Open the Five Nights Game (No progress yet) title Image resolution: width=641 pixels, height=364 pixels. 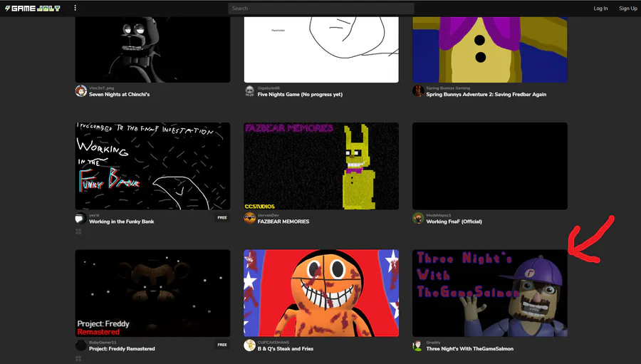click(300, 95)
